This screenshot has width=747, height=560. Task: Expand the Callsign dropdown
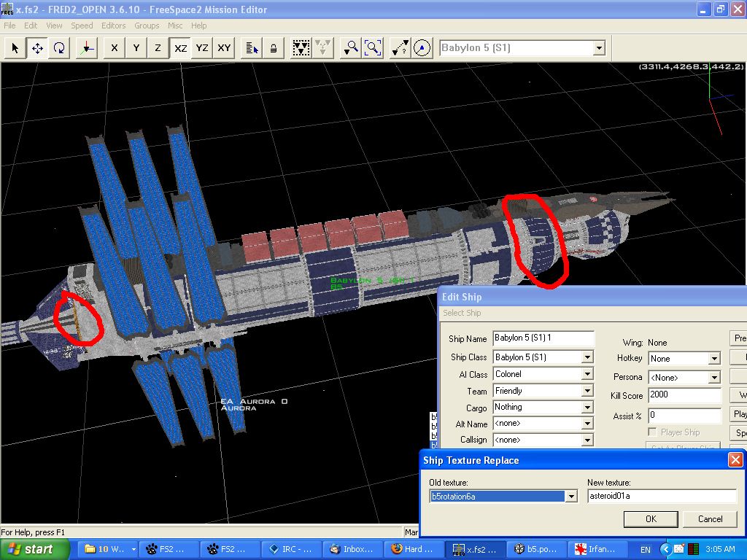587,440
